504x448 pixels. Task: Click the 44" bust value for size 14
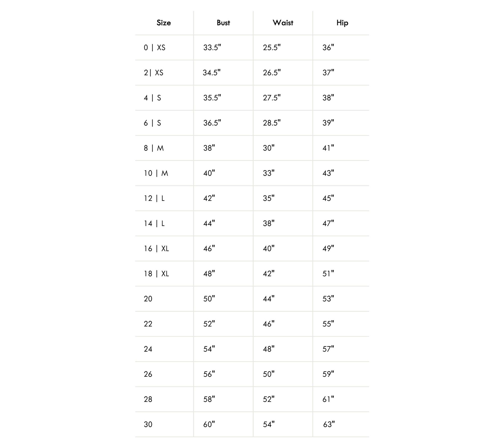tap(209, 223)
